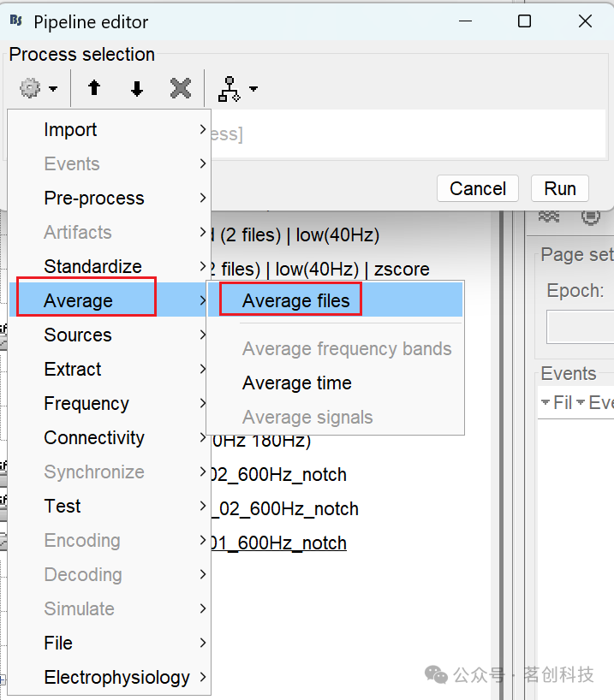Open the Import submenu
Image resolution: width=614 pixels, height=700 pixels.
click(110, 129)
